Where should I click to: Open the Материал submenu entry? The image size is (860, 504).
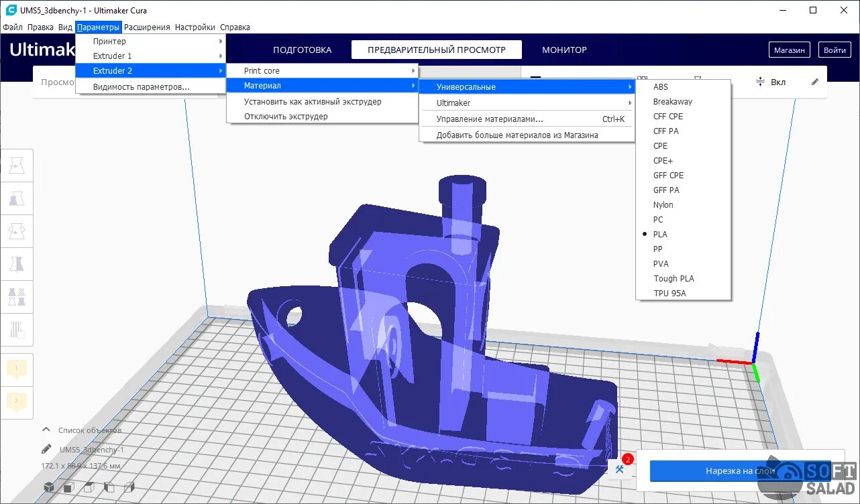[x=322, y=86]
